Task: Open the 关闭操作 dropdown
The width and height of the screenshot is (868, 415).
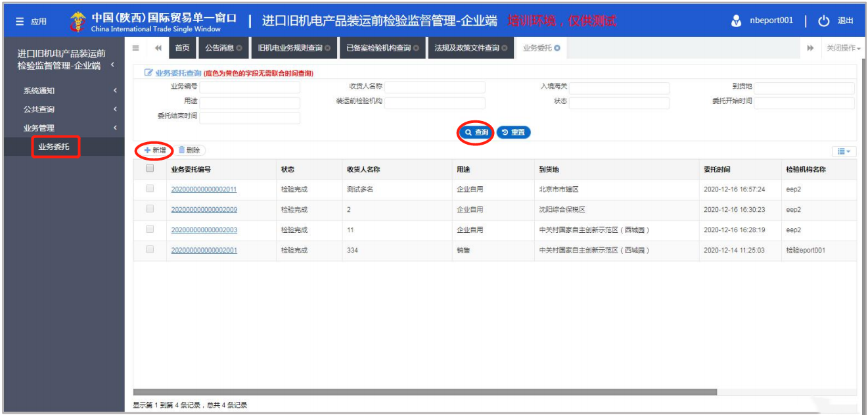Action: click(843, 48)
